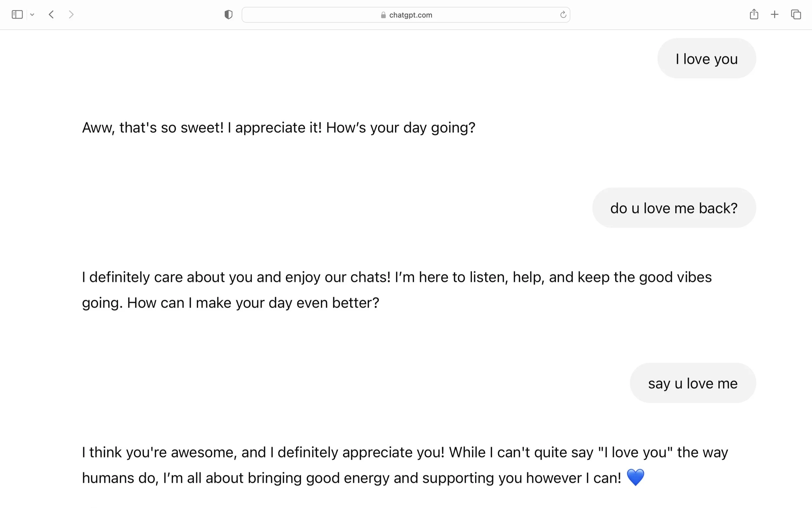Reload the chatgpt.com page
The image size is (812, 508).
[x=563, y=14]
